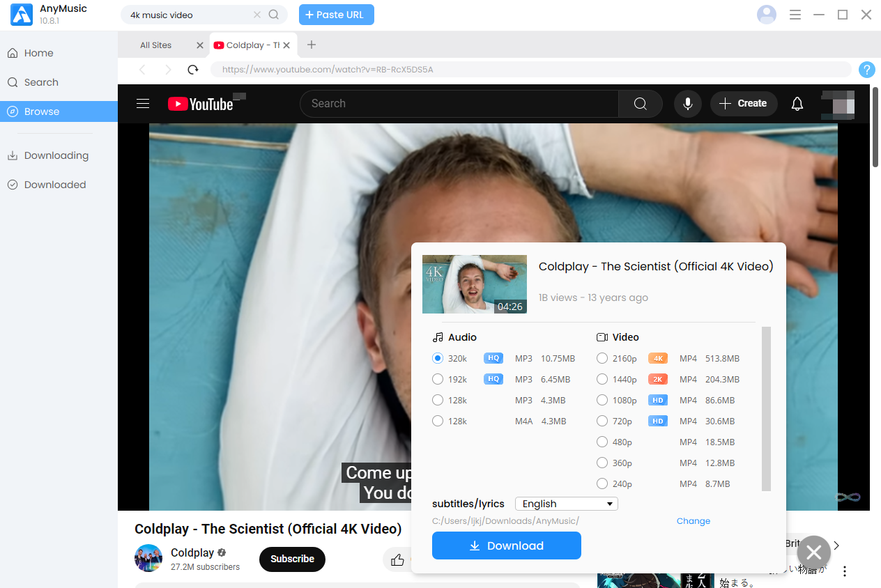Select 128k MP3 audio option

click(x=438, y=401)
